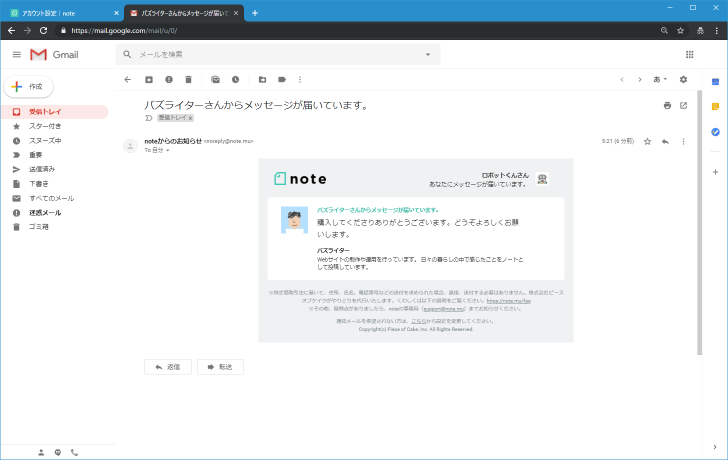Viewport: 728px width, 460px height.
Task: Click the バズライター profile avatar thumbnail
Action: coord(294,220)
